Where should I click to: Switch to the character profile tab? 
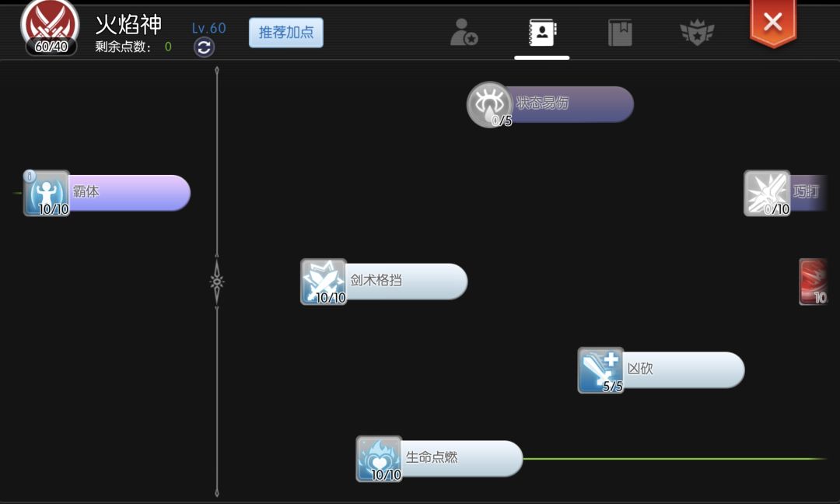coord(464,33)
